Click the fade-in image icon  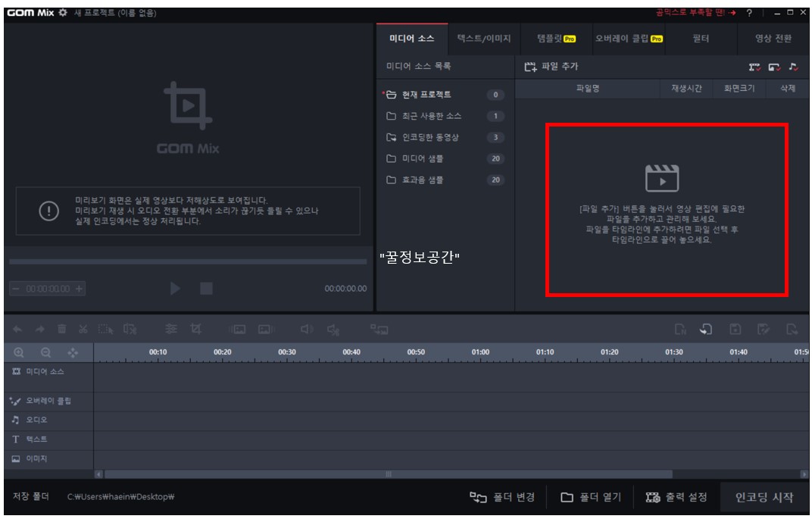pos(238,330)
